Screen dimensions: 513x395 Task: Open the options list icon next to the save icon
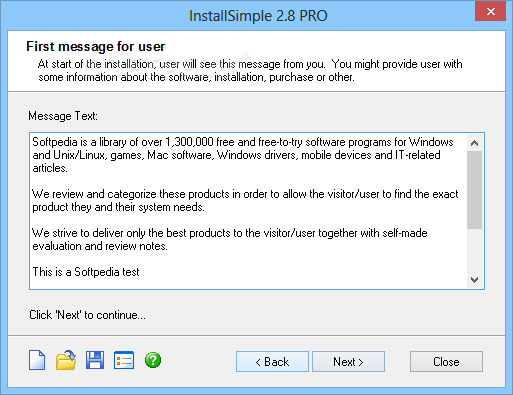124,360
